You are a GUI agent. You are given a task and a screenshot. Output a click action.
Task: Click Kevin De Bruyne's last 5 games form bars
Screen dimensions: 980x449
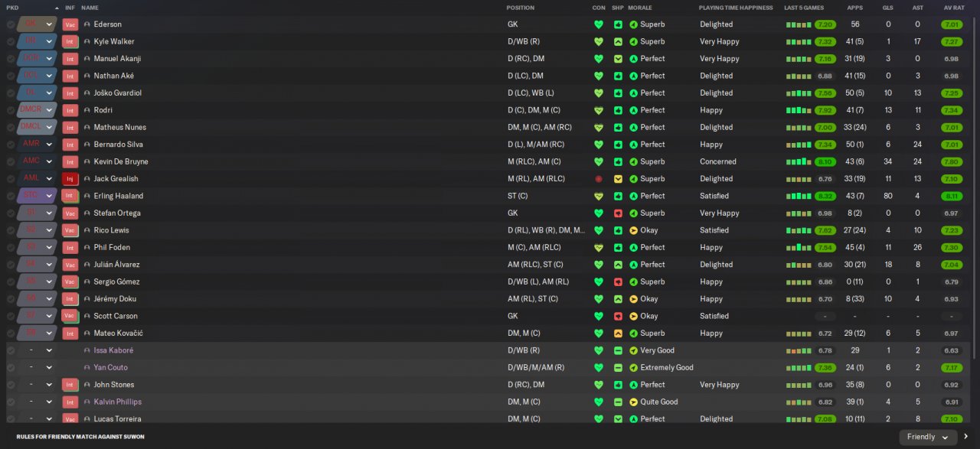799,161
